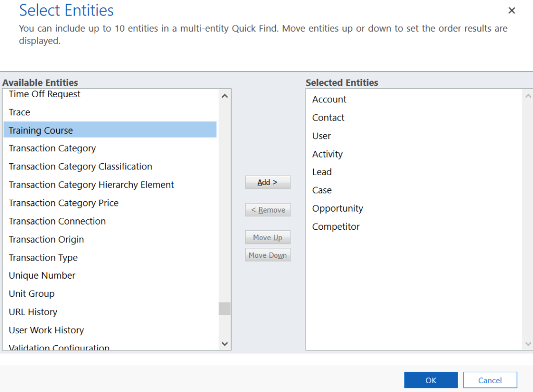Click the Available Entities scrollbar thumb
Viewport: 533px width, 392px height.
[x=224, y=308]
